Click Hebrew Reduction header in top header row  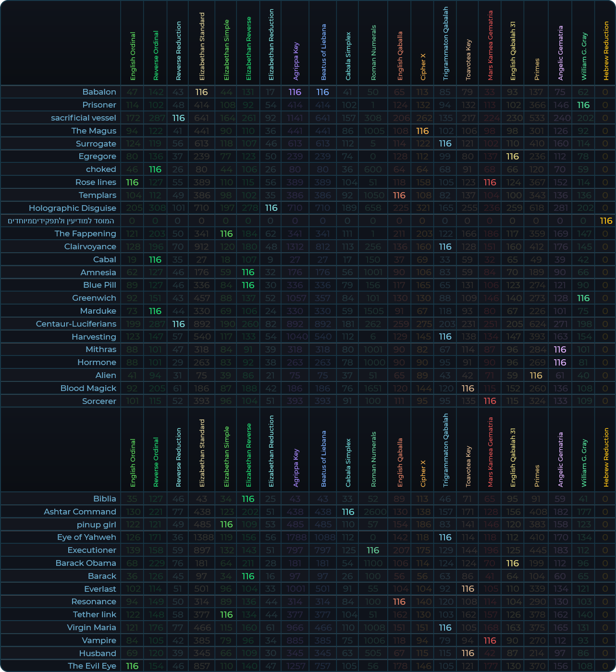(606, 50)
